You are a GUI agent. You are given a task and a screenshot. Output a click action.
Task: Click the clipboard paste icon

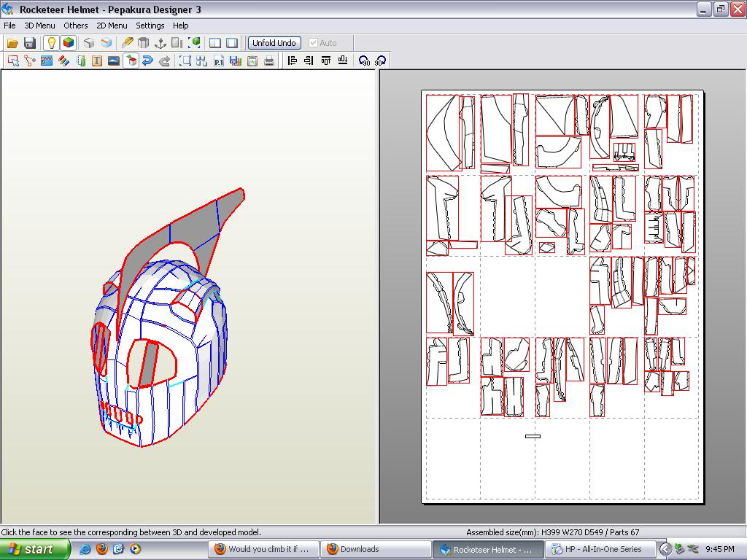[252, 61]
